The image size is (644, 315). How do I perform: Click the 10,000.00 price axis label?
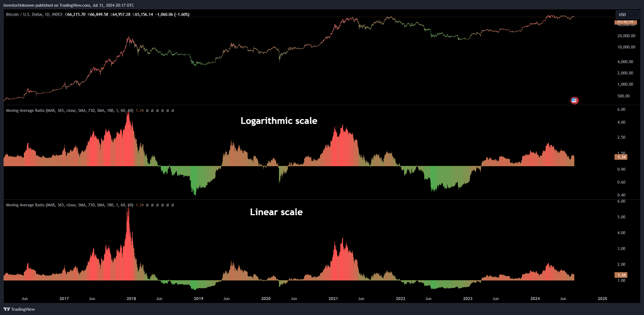(626, 47)
